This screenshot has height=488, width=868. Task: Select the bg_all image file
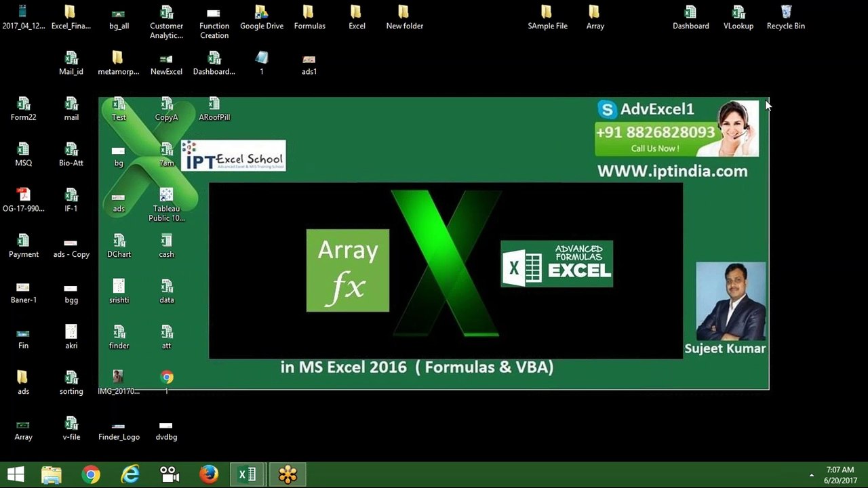tap(119, 18)
